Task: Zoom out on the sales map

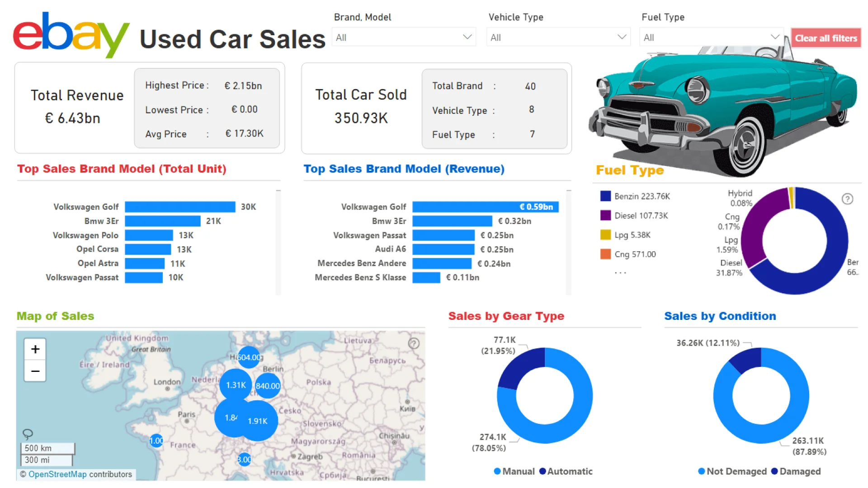Action: pyautogui.click(x=35, y=371)
